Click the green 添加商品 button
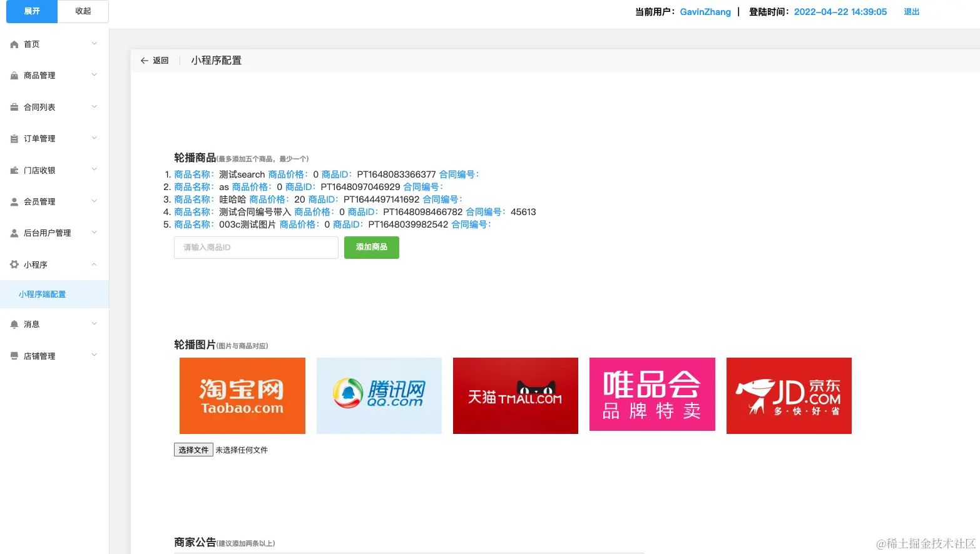Viewport: 980px width, 554px height. pyautogui.click(x=372, y=247)
